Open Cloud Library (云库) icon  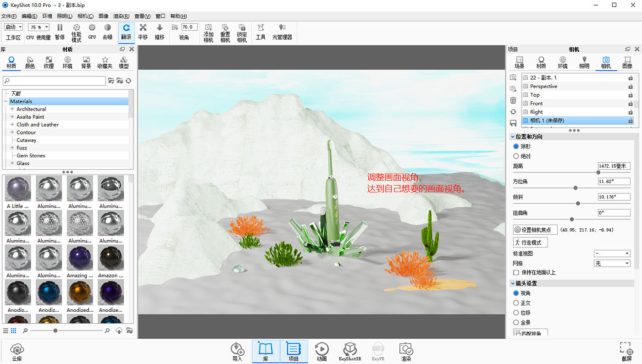point(17,352)
